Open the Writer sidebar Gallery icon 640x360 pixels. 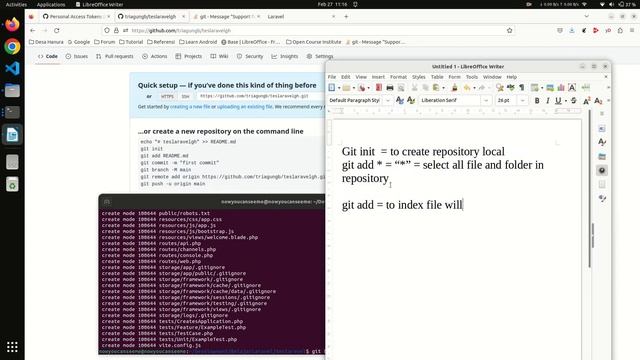(602, 156)
